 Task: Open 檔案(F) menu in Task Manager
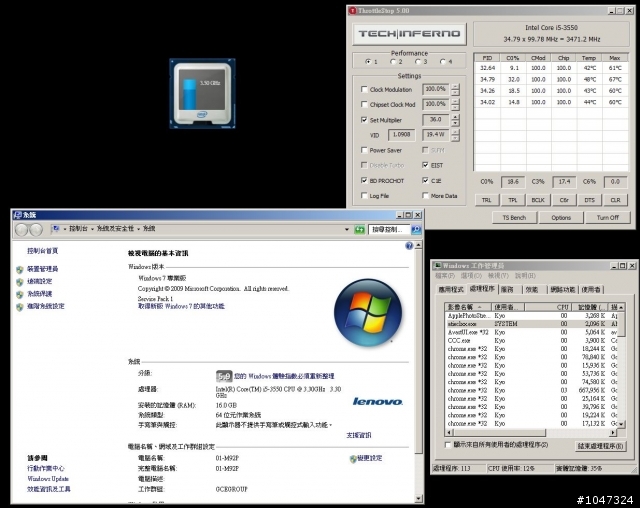[445, 276]
